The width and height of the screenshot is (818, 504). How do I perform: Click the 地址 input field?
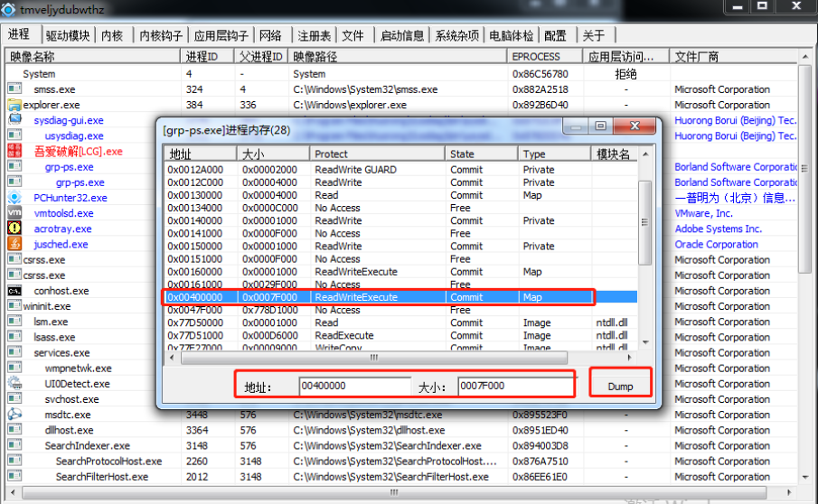[354, 386]
